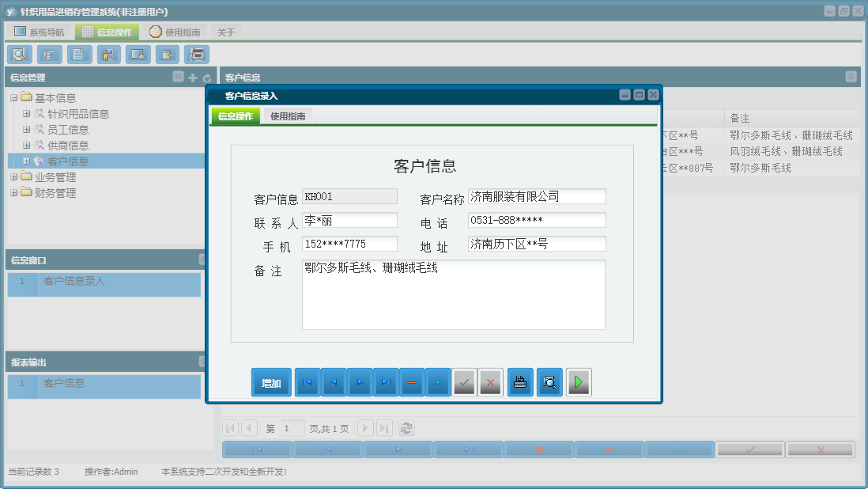
Task: Click the 备注 column header in grid
Action: (x=791, y=118)
